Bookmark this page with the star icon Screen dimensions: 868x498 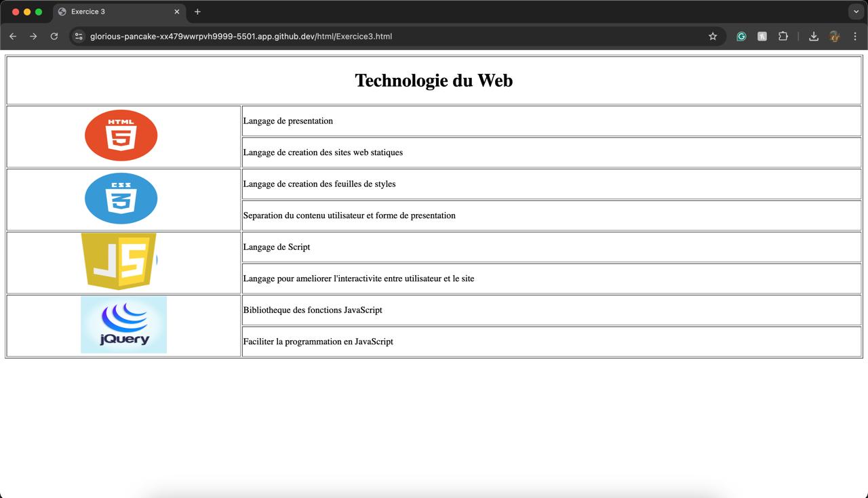(713, 37)
